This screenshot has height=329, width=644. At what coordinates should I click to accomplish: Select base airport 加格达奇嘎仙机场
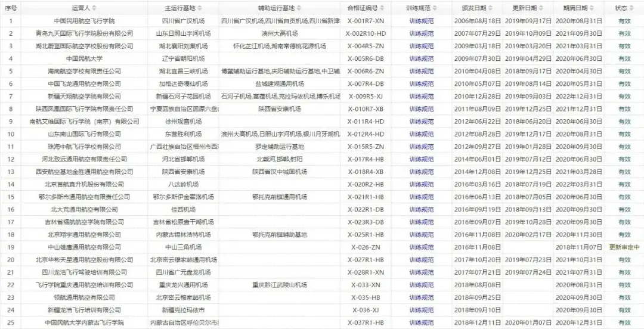pyautogui.click(x=183, y=84)
